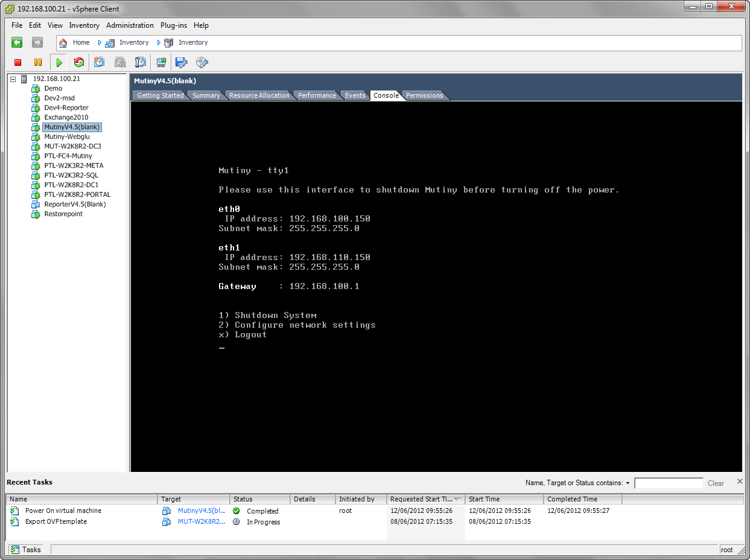750x560 pixels.
Task: Follow the MUT-W2K8R2... target link
Action: click(202, 521)
